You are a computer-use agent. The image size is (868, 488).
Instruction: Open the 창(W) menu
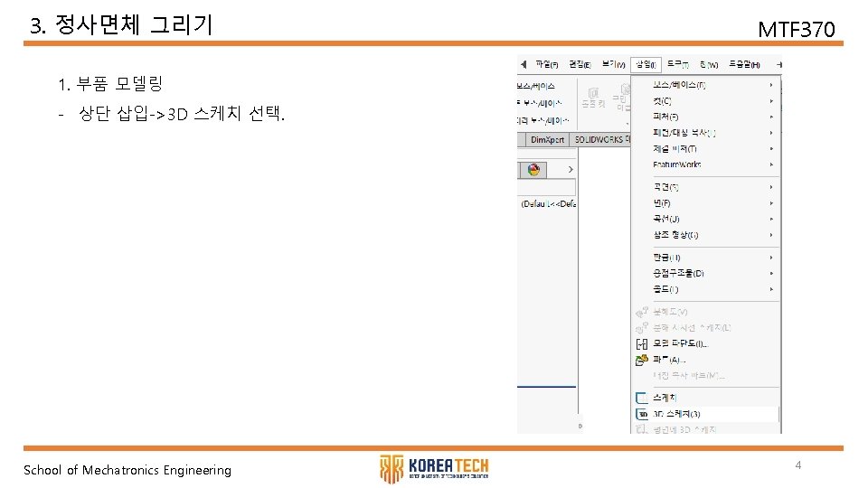click(x=709, y=65)
